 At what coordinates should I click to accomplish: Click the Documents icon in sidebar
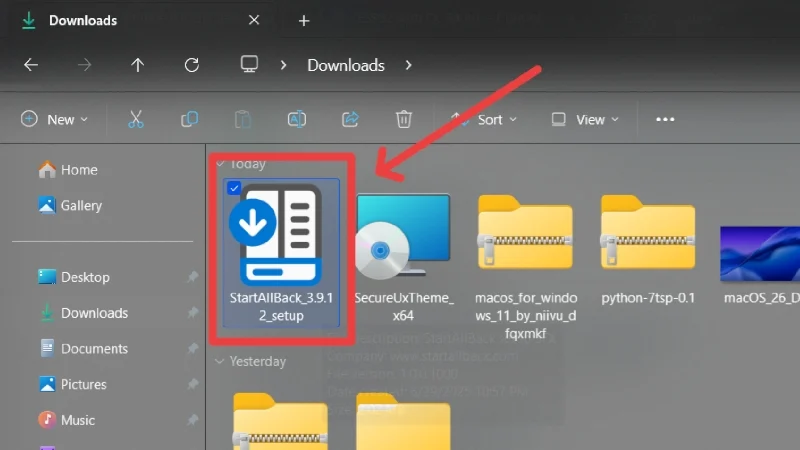(x=47, y=348)
